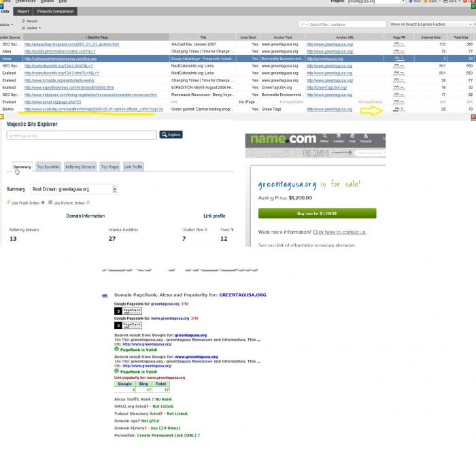Click first PageRank badge for greentagusa.org

(128, 311)
